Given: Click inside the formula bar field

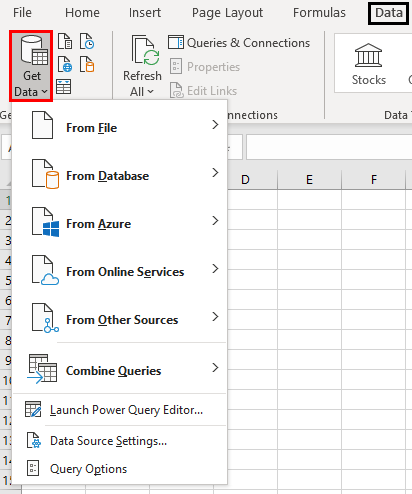Looking at the screenshot, I should click(x=329, y=147).
